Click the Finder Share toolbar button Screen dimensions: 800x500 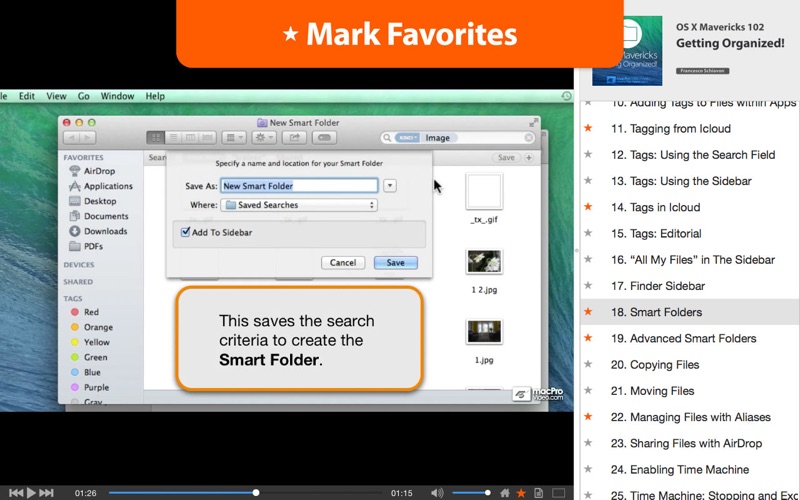294,137
